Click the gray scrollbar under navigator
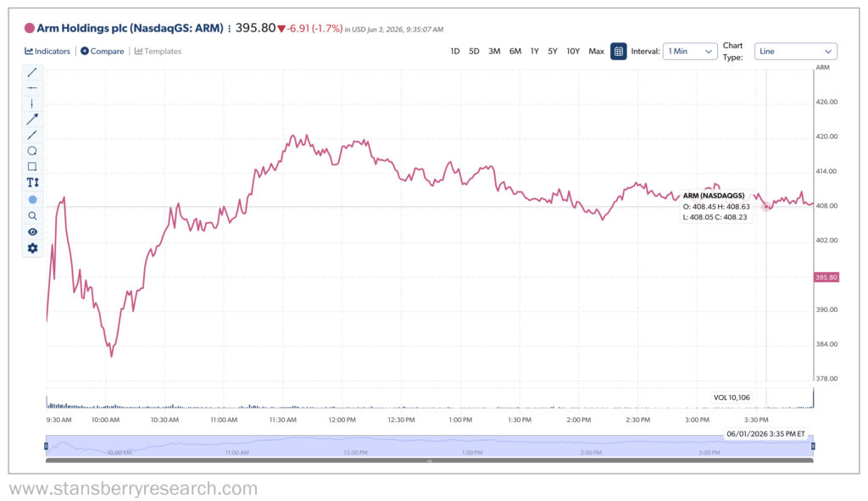The width and height of the screenshot is (868, 501). tap(430, 460)
